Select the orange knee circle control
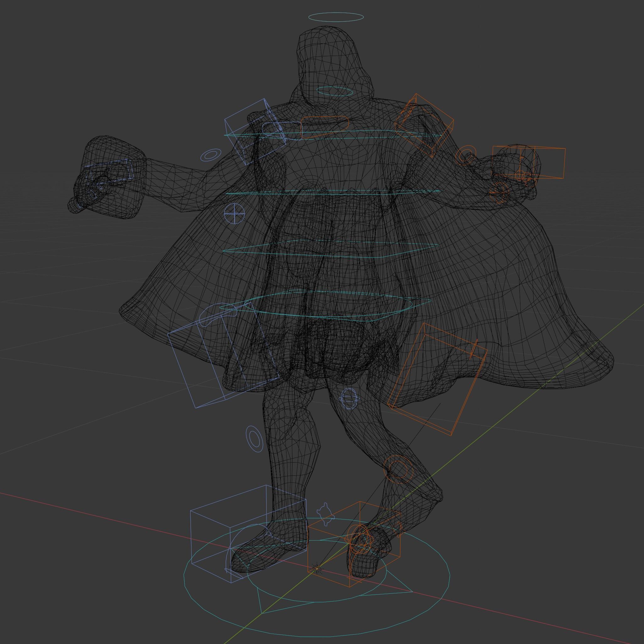This screenshot has width=644, height=644. [398, 470]
